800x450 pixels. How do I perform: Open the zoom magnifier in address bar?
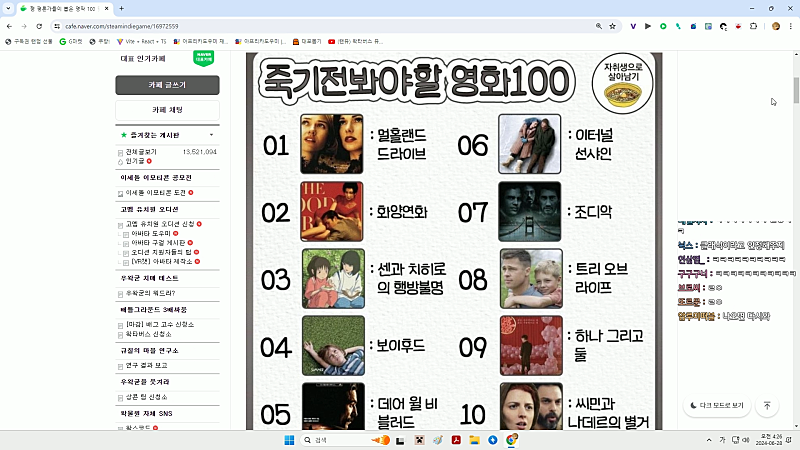coord(598,26)
